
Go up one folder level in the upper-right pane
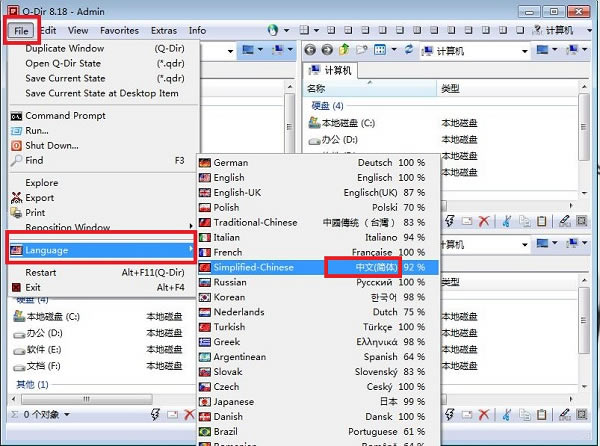click(344, 49)
